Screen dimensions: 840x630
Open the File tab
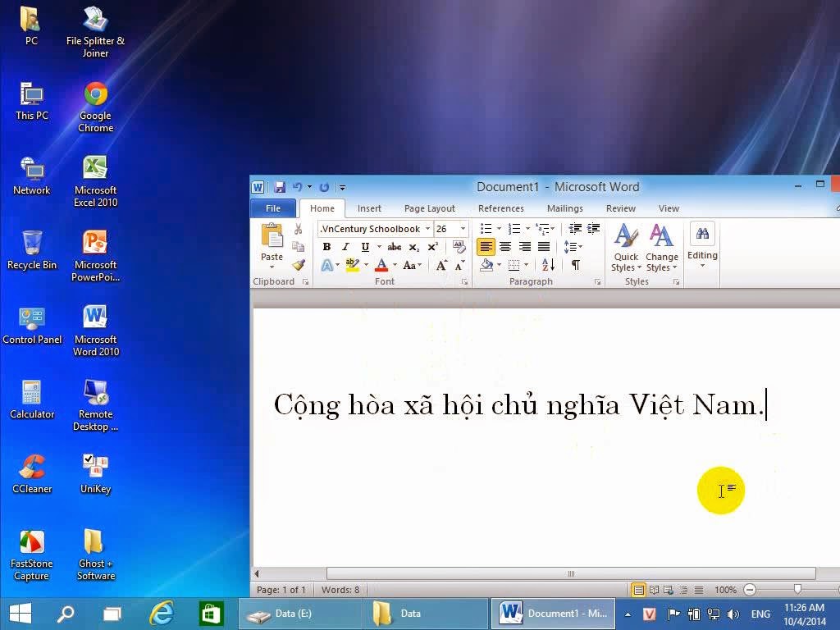coord(273,208)
